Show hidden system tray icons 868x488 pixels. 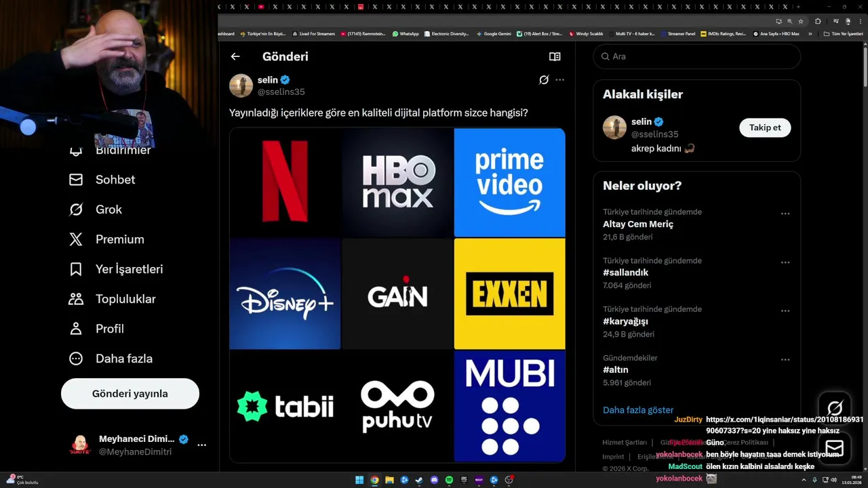pyautogui.click(x=803, y=480)
